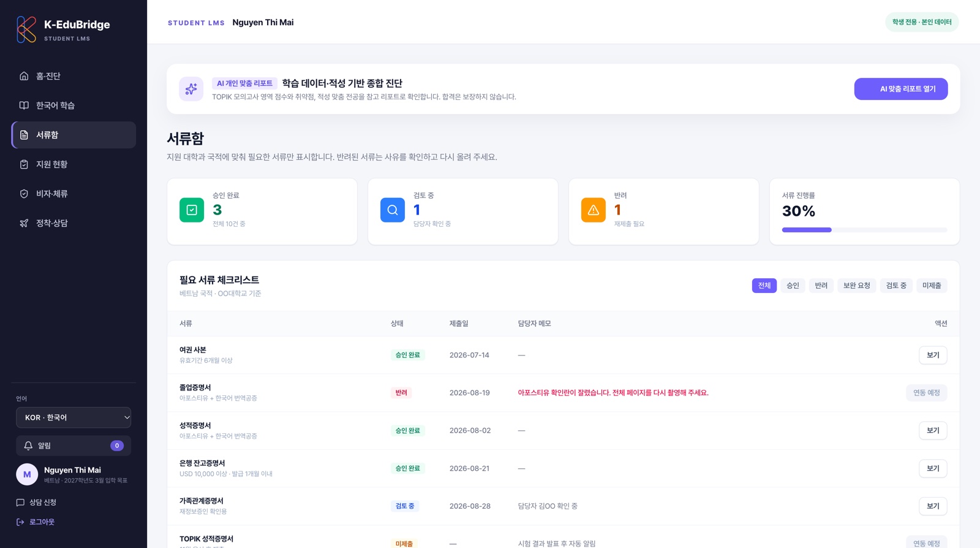View the 은행 잔고증명서 document with 보기
Image resolution: width=980 pixels, height=548 pixels.
click(933, 468)
